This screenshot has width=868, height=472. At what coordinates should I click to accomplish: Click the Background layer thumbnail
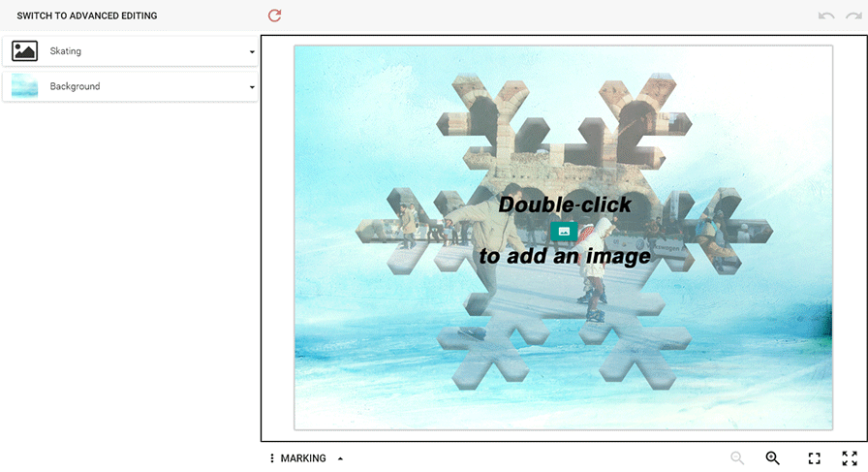tap(25, 86)
